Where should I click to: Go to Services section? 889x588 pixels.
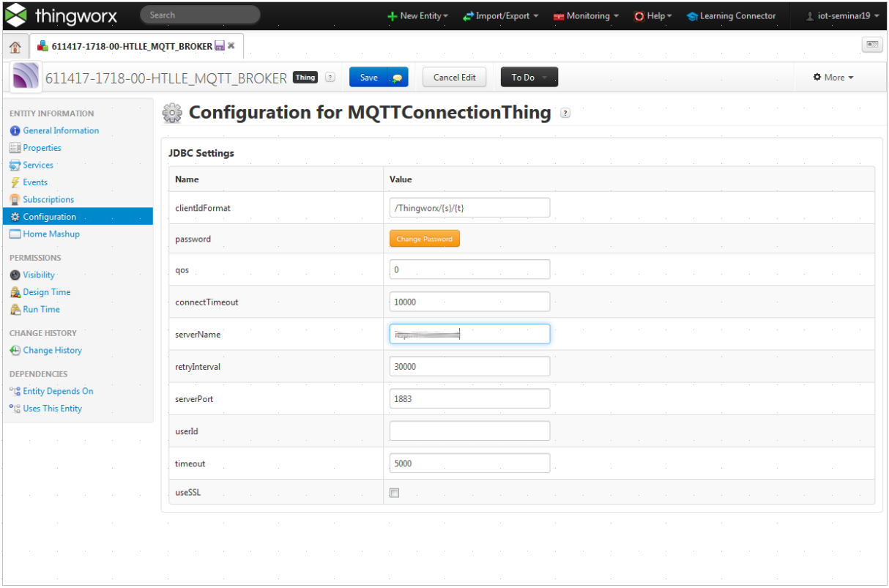tap(38, 165)
